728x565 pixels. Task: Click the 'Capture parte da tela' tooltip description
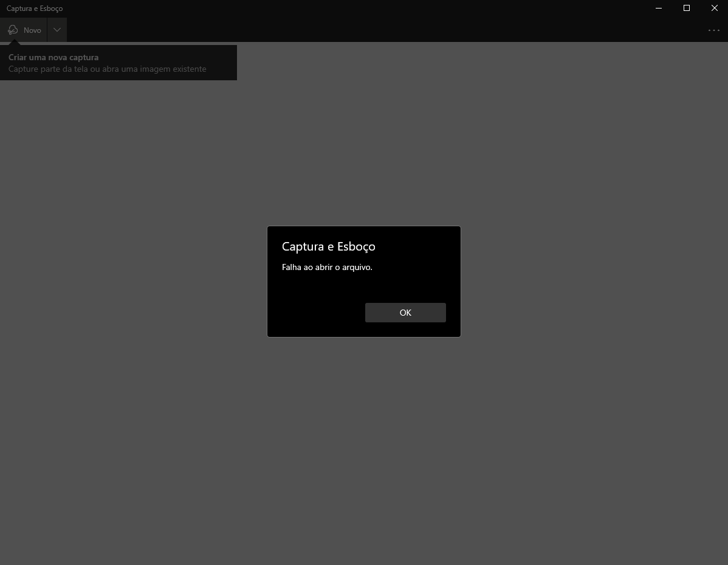click(107, 69)
